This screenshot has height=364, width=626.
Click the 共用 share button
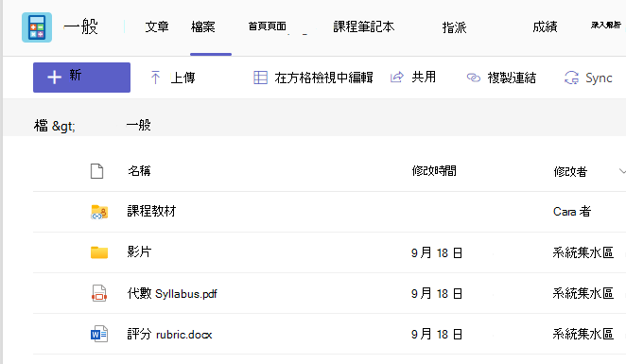pyautogui.click(x=413, y=77)
